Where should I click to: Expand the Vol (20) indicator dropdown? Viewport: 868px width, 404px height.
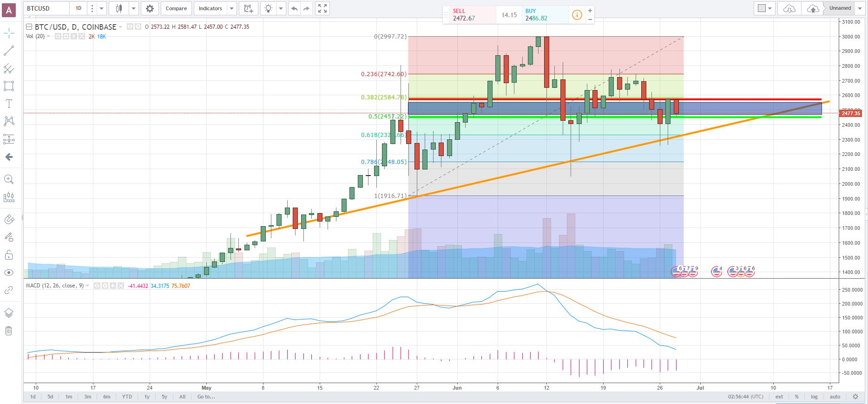[x=48, y=36]
